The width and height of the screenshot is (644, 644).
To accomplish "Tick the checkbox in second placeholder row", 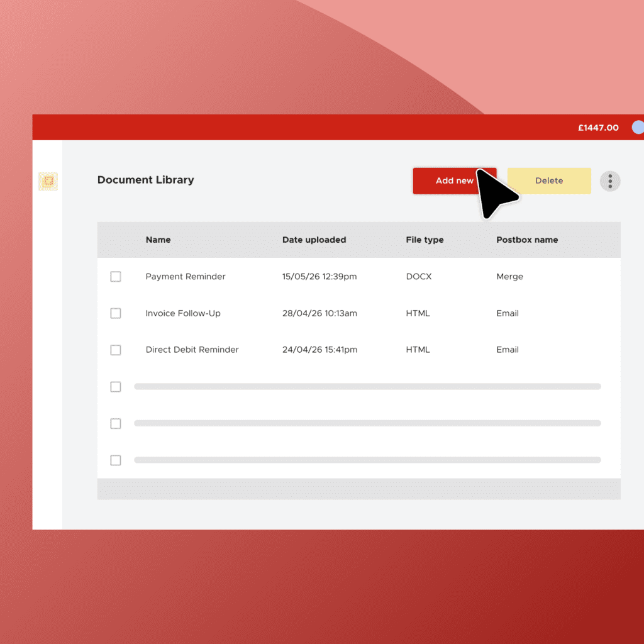I will pos(116,423).
